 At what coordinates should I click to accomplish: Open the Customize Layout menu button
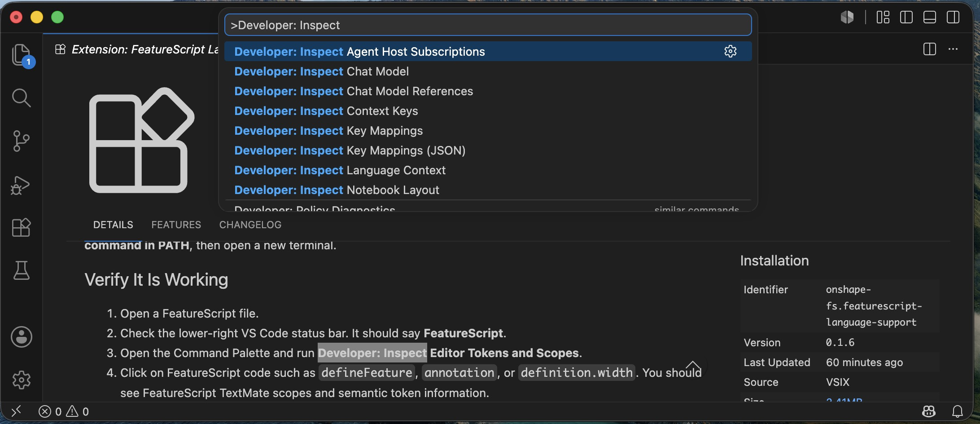click(x=883, y=18)
